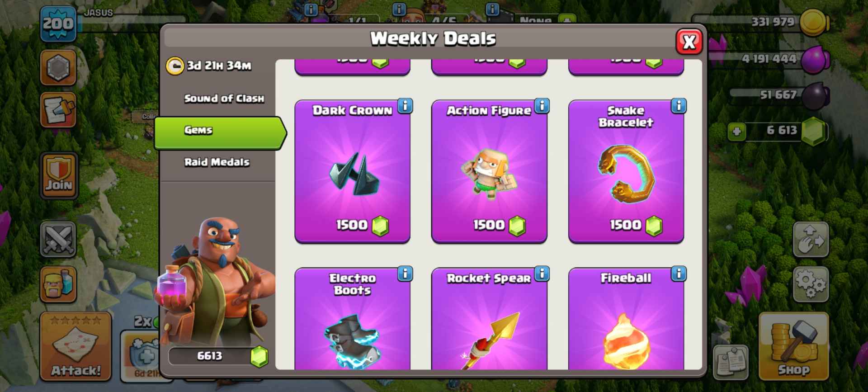Show Fireball info icon details
This screenshot has height=392, width=868.
(679, 274)
